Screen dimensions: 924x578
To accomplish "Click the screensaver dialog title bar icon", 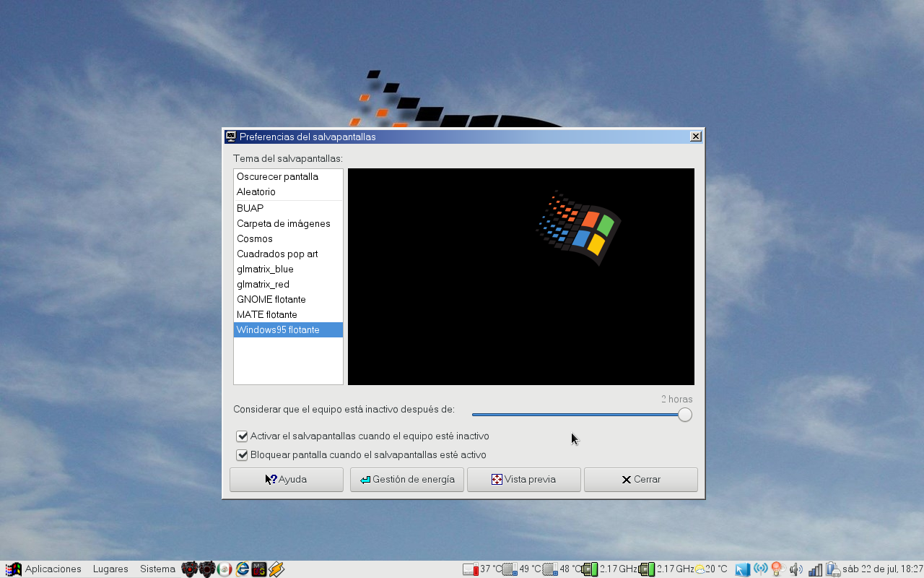I will (231, 137).
